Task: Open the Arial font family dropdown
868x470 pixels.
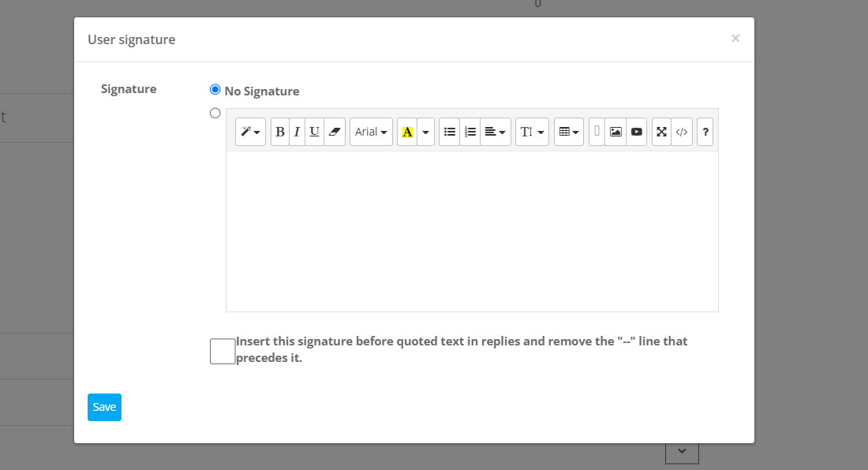Action: tap(371, 132)
